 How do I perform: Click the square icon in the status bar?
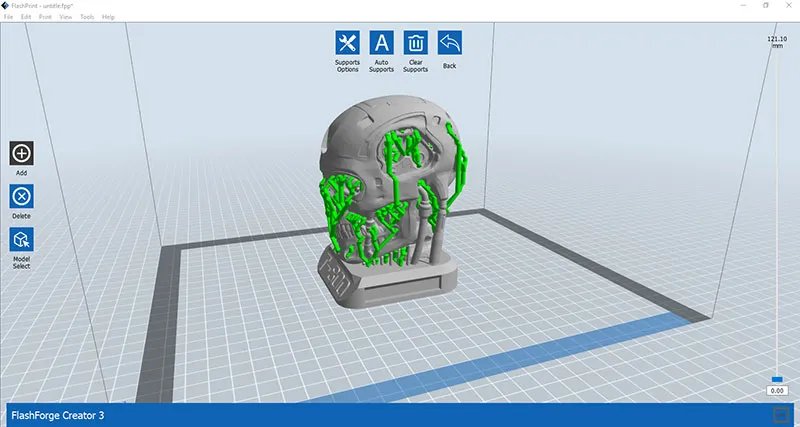[x=780, y=414]
